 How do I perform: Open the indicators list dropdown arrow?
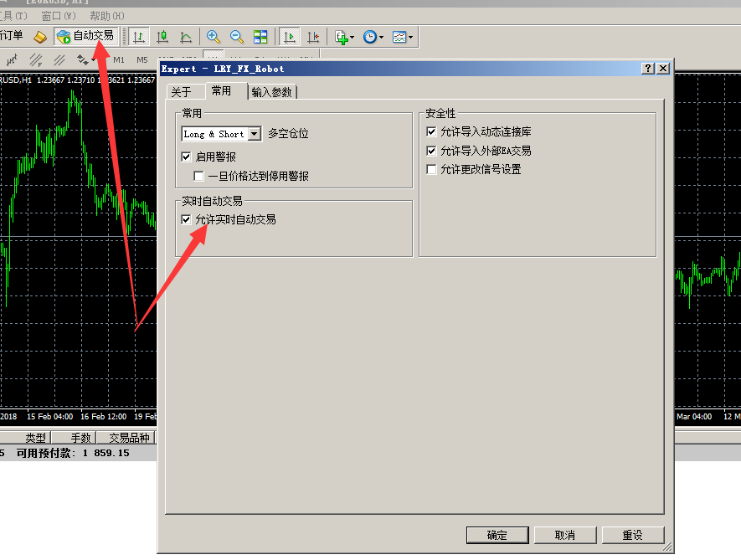(352, 37)
